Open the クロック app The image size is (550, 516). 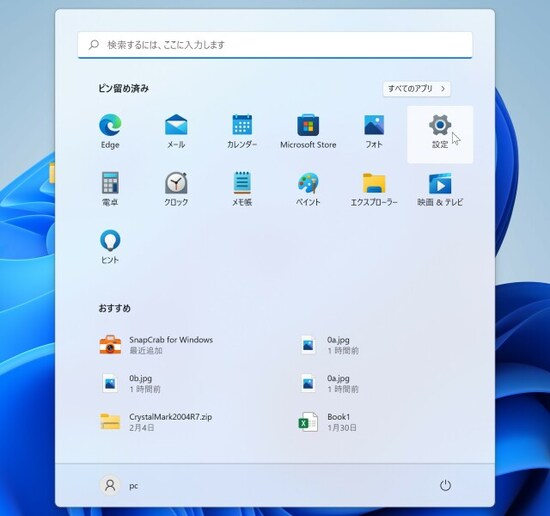176,189
